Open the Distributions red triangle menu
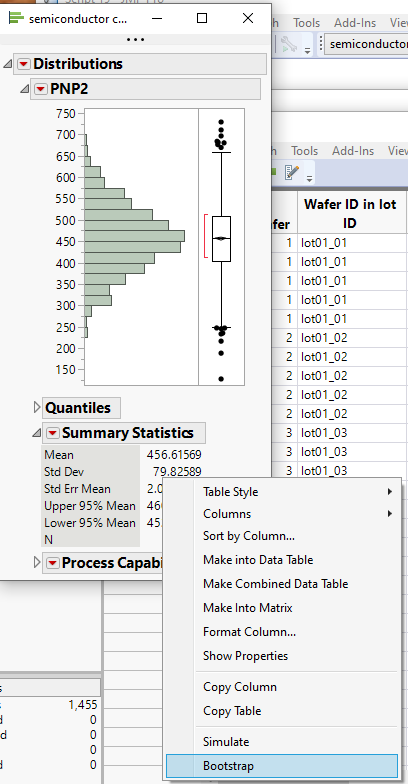The image size is (408, 784). click(x=24, y=64)
